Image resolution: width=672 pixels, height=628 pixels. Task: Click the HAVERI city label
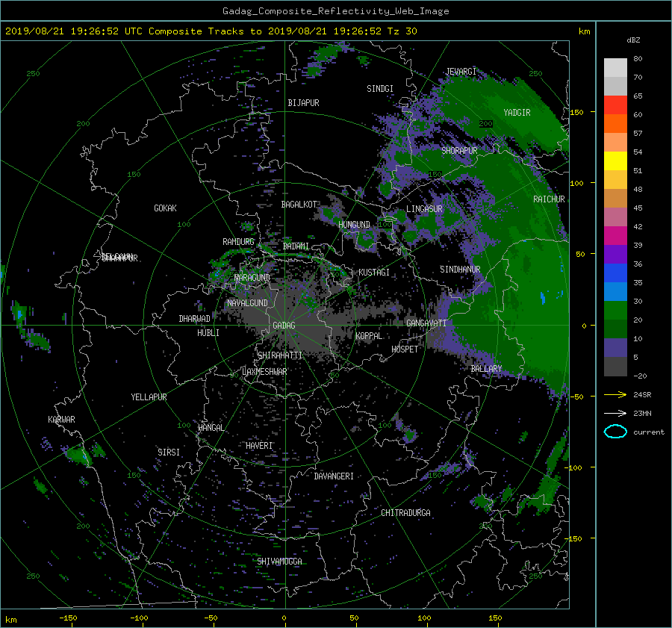click(259, 447)
